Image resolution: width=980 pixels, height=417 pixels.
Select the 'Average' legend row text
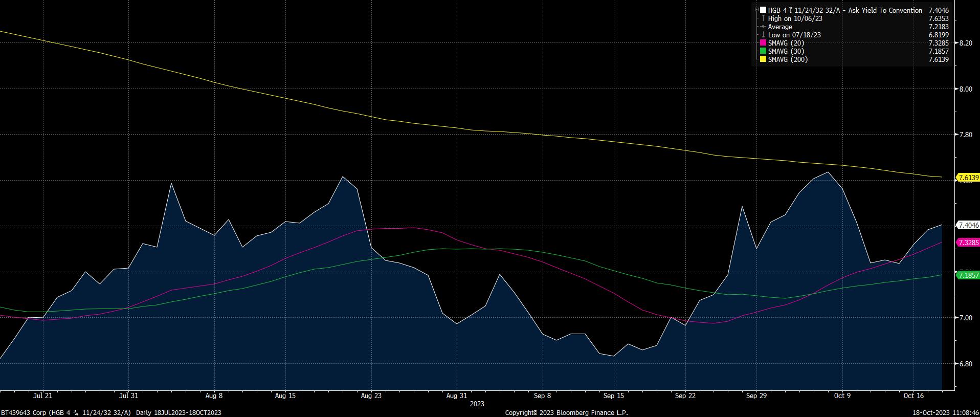pyautogui.click(x=780, y=27)
